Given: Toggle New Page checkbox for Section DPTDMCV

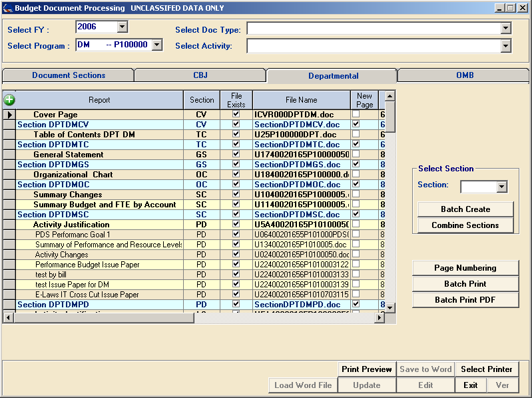Looking at the screenshot, I should 356,125.
